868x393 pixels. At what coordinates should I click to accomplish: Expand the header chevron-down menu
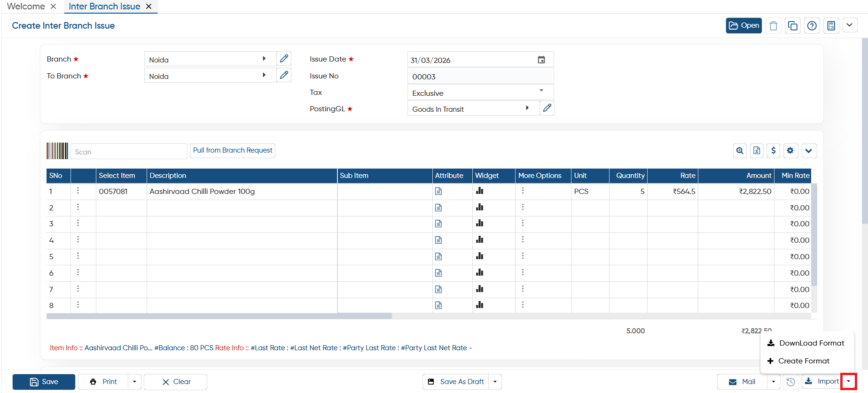(x=850, y=25)
